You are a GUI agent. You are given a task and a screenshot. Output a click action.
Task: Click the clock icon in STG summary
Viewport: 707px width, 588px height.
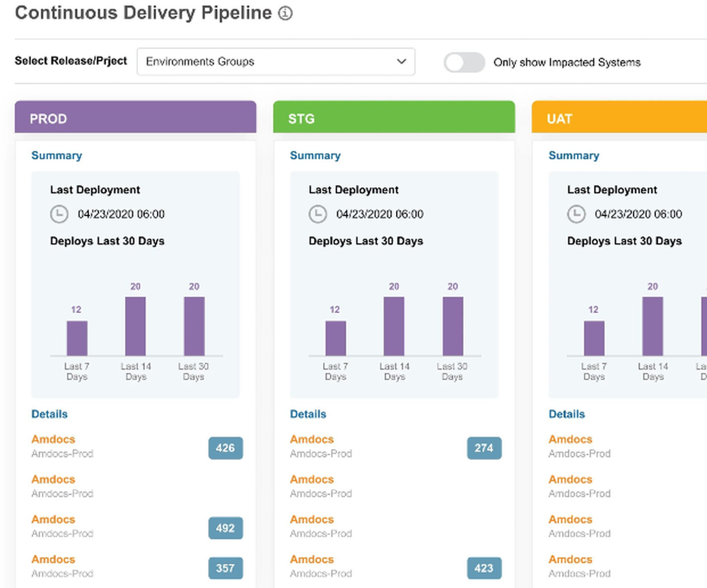[317, 214]
